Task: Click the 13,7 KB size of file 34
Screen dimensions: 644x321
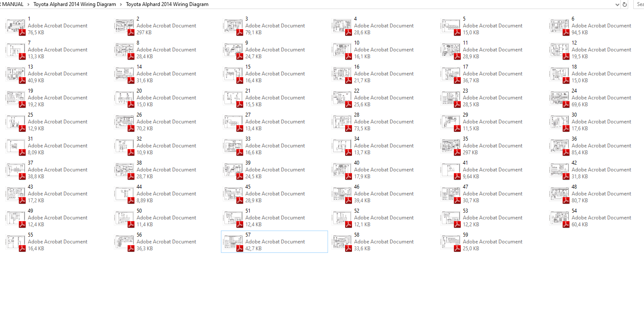Action: pyautogui.click(x=362, y=153)
